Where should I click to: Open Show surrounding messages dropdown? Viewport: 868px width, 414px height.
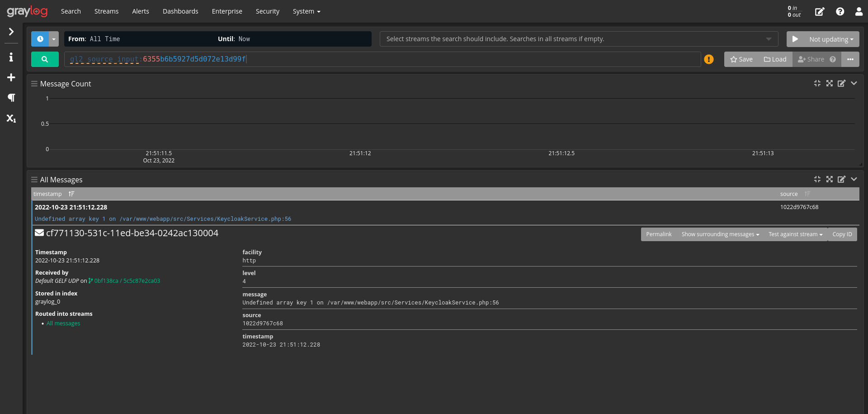pos(720,234)
